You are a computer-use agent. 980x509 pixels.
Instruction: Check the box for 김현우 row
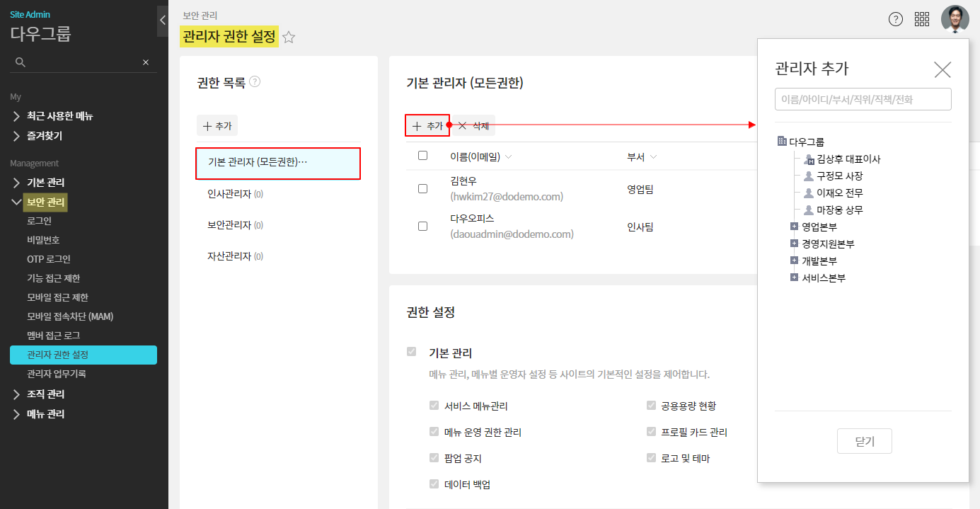click(423, 189)
